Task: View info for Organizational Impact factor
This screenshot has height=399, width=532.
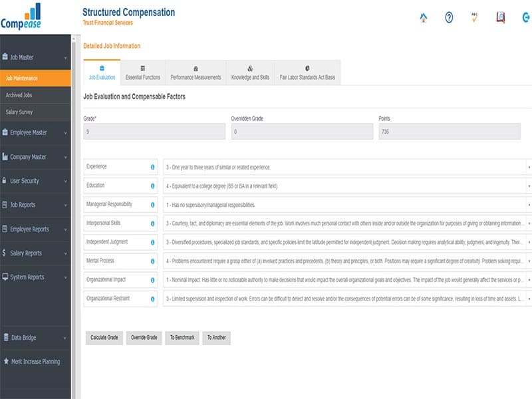Action: pyautogui.click(x=153, y=280)
